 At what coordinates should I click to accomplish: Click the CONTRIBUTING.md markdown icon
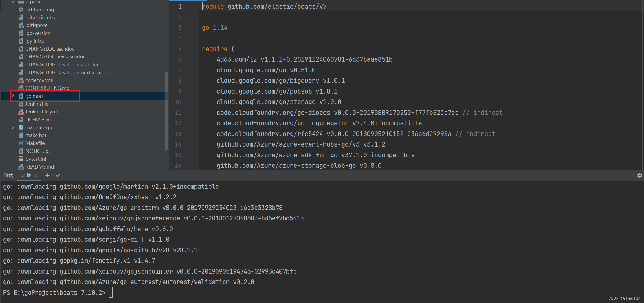(21, 88)
